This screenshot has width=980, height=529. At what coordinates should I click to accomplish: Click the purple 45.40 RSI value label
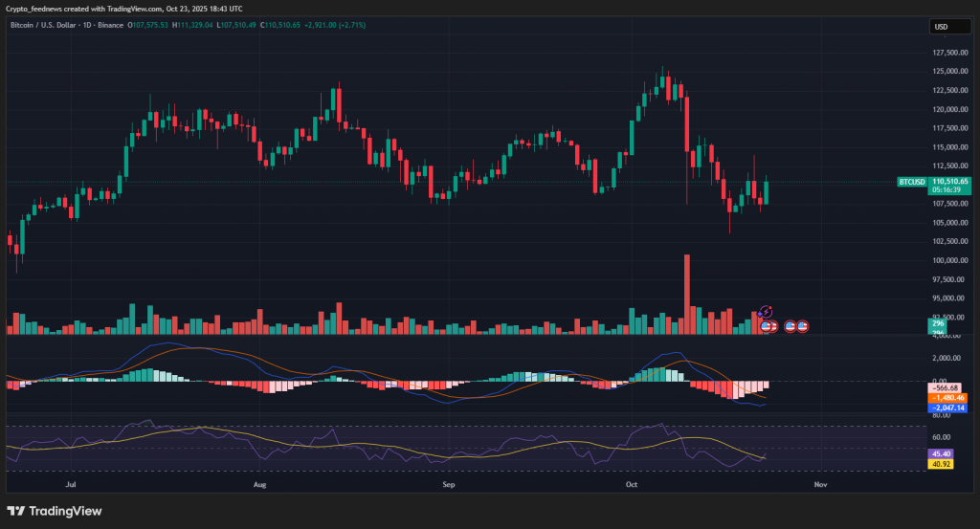pos(940,453)
